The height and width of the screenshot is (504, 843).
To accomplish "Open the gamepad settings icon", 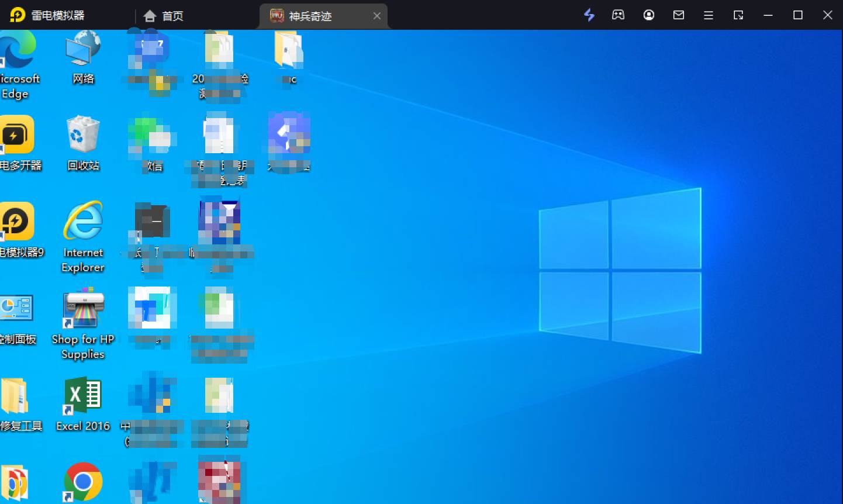I will [618, 15].
